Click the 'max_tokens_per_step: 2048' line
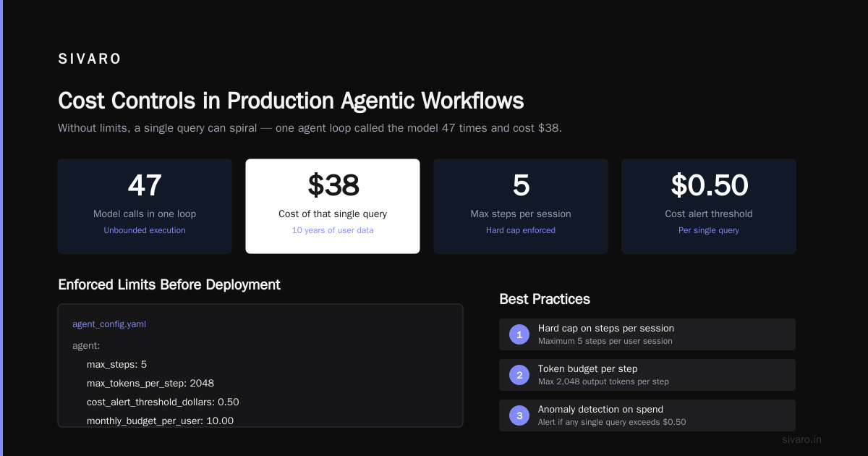The height and width of the screenshot is (456, 868). click(x=150, y=383)
